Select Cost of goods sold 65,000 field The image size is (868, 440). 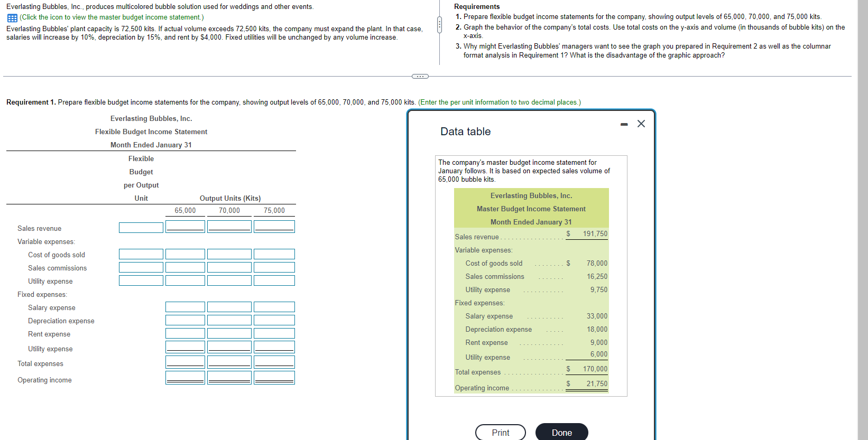tap(185, 254)
